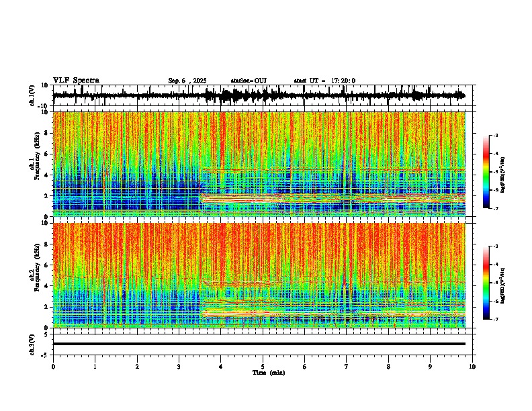Screen dimensions: 532x411
Task: Click the "-7" label on ch.1 colorbar
Action: click(495, 208)
